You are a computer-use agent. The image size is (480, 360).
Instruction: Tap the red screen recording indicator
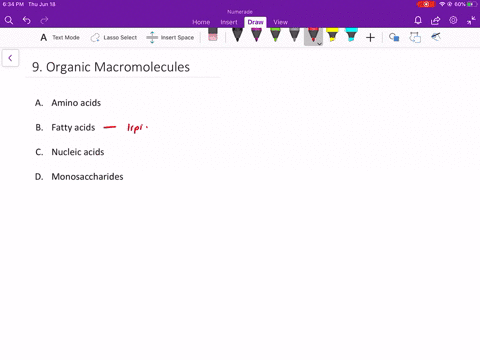click(x=426, y=4)
